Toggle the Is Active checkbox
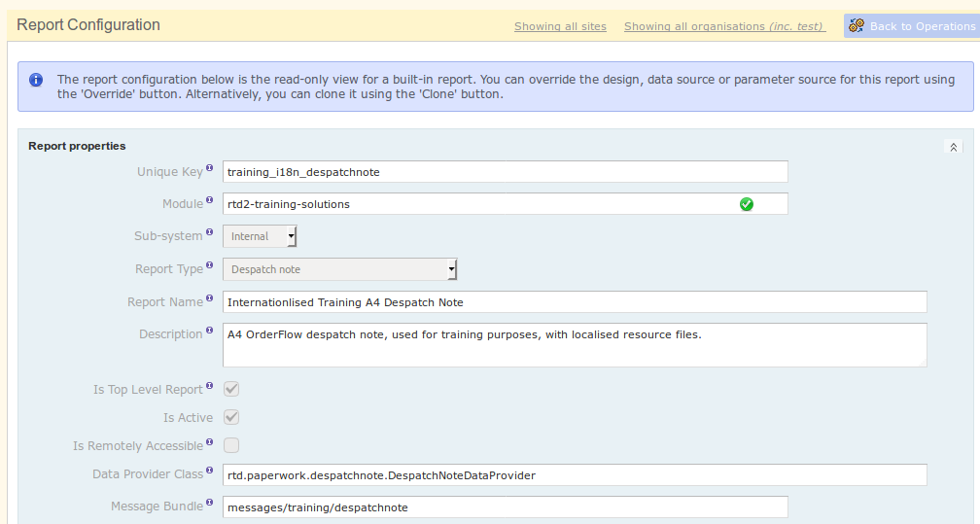 [231, 417]
